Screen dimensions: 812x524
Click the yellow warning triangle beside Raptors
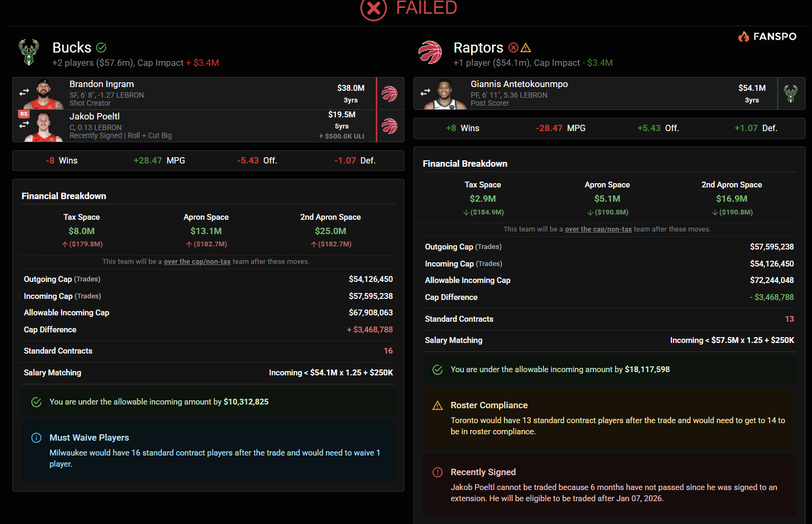pos(526,48)
